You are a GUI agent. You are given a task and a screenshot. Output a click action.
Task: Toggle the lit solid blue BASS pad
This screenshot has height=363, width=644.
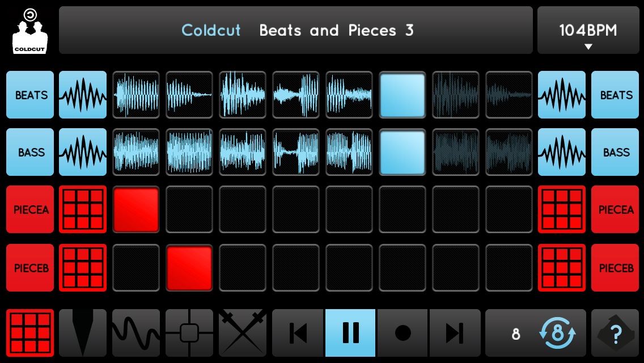click(402, 152)
